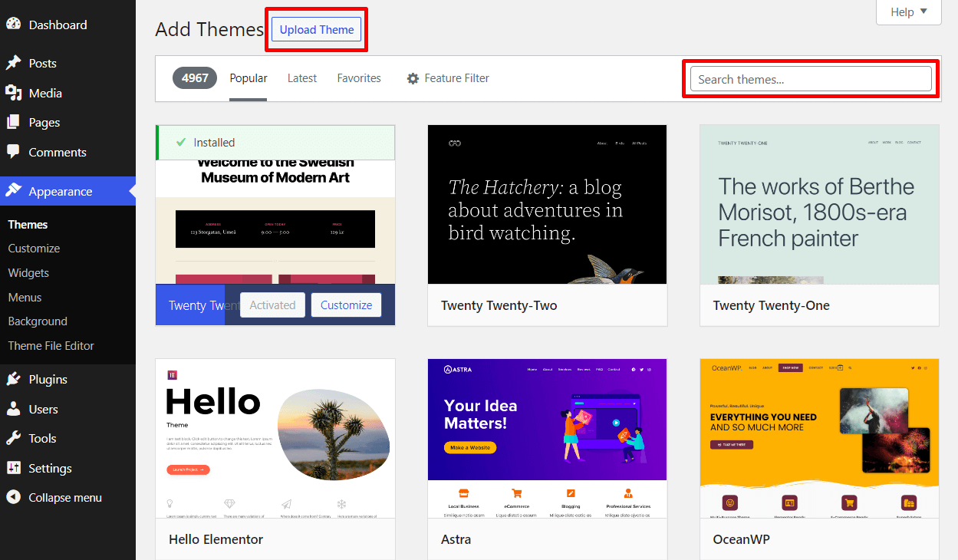The image size is (958, 560).
Task: Open the Background submenu link
Action: [x=38, y=321]
